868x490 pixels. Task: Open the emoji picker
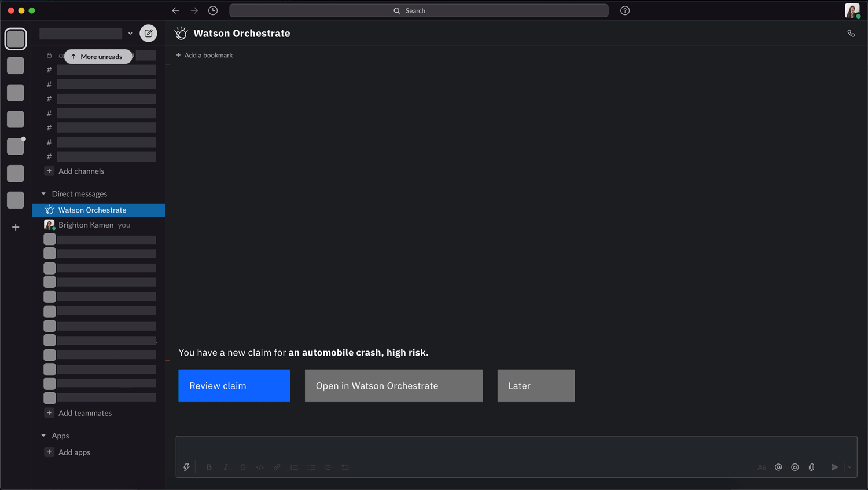click(795, 467)
